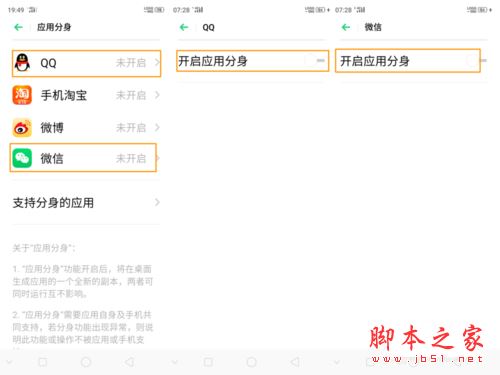This screenshot has height=375, width=500.
Task: Tap the back arrow on QQ screen
Action: click(x=184, y=27)
